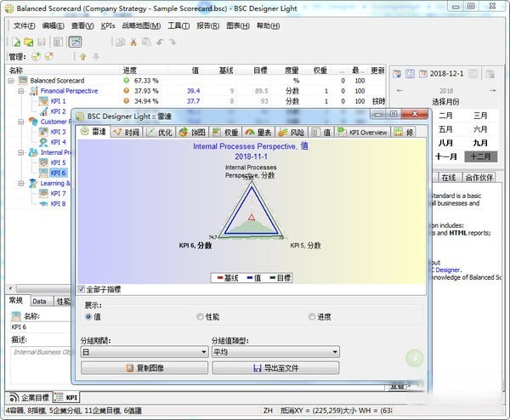Switch to KPI Overview tab
510x420 pixels.
pyautogui.click(x=363, y=132)
